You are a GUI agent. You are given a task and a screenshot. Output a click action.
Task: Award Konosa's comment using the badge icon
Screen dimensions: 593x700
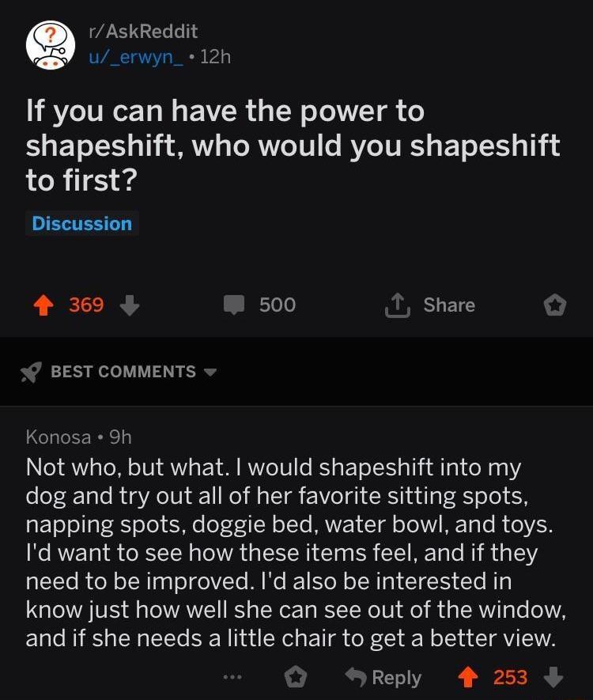point(295,677)
